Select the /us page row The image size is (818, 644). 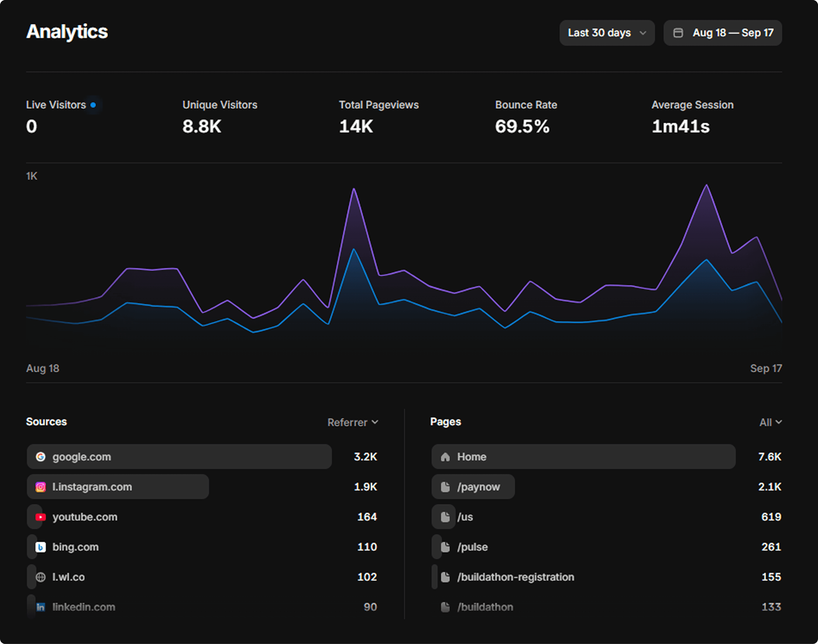(465, 517)
